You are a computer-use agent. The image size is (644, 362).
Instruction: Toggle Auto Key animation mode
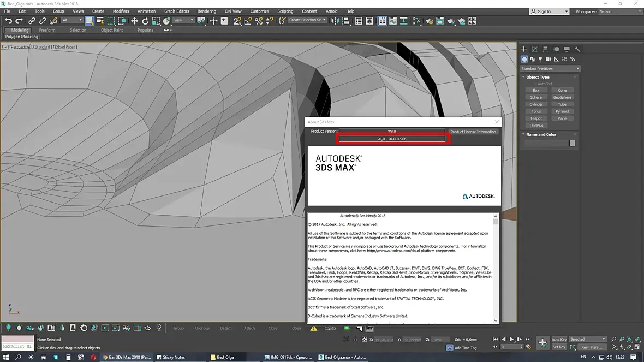[x=559, y=339]
